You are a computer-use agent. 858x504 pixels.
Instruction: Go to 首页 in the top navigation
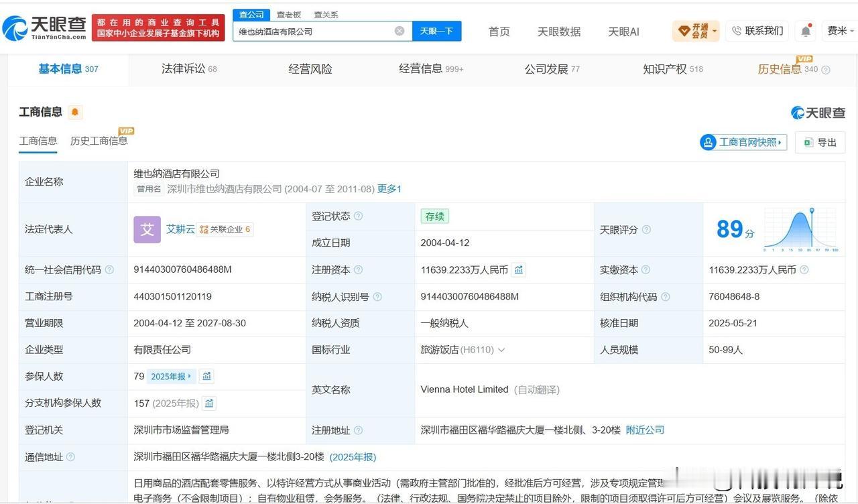(x=499, y=31)
